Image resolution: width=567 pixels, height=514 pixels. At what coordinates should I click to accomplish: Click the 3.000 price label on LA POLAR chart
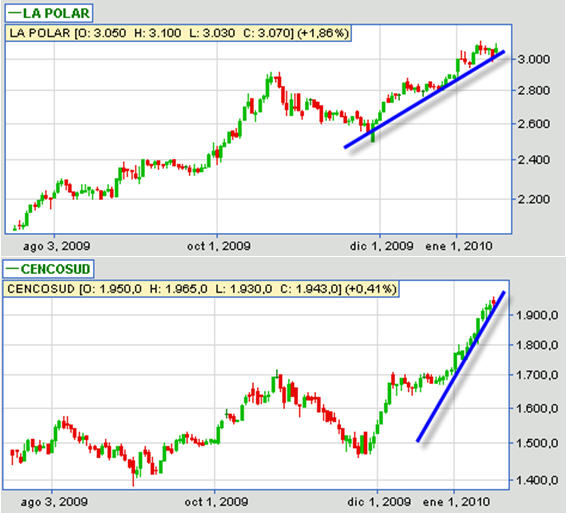[533, 59]
